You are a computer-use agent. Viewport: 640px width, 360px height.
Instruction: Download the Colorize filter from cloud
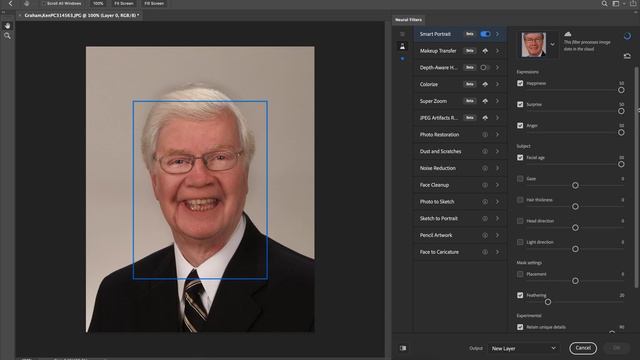tap(485, 84)
